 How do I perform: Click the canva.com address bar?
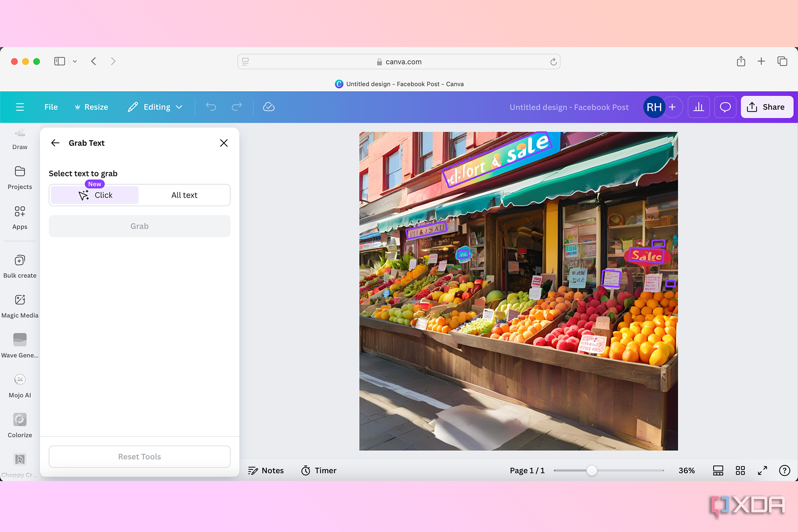(x=399, y=62)
